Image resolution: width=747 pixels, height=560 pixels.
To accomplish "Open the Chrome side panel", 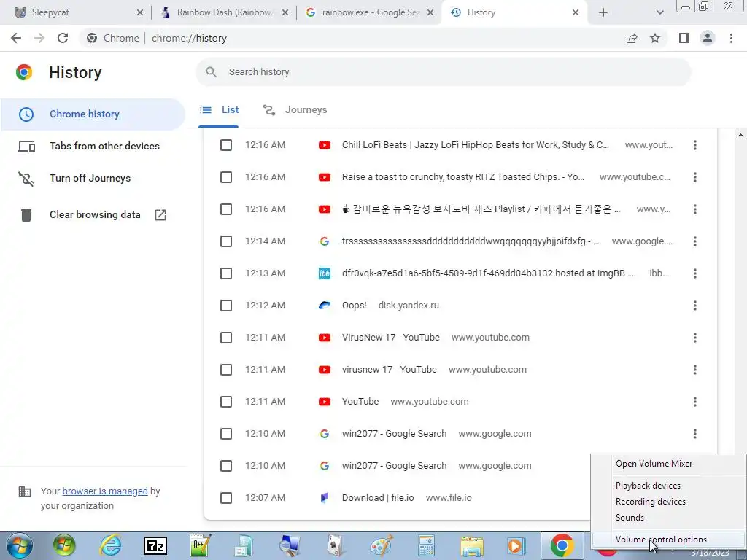I will pos(684,38).
